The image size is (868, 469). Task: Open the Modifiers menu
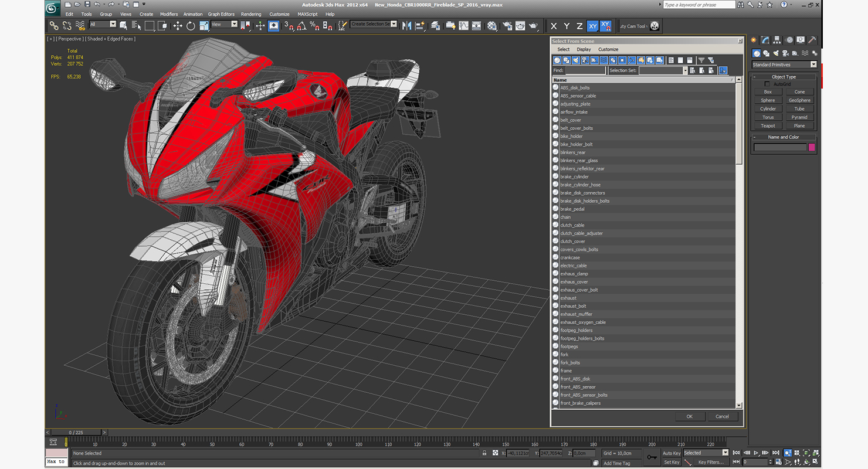[169, 14]
